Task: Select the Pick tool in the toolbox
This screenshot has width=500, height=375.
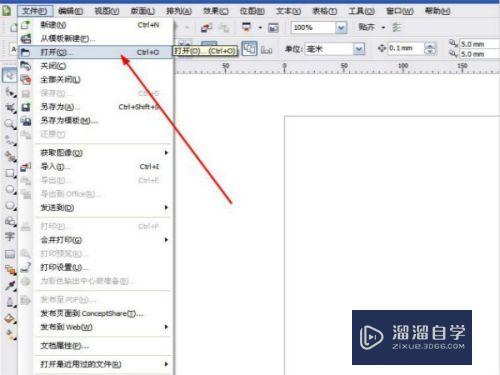Action: point(9,75)
